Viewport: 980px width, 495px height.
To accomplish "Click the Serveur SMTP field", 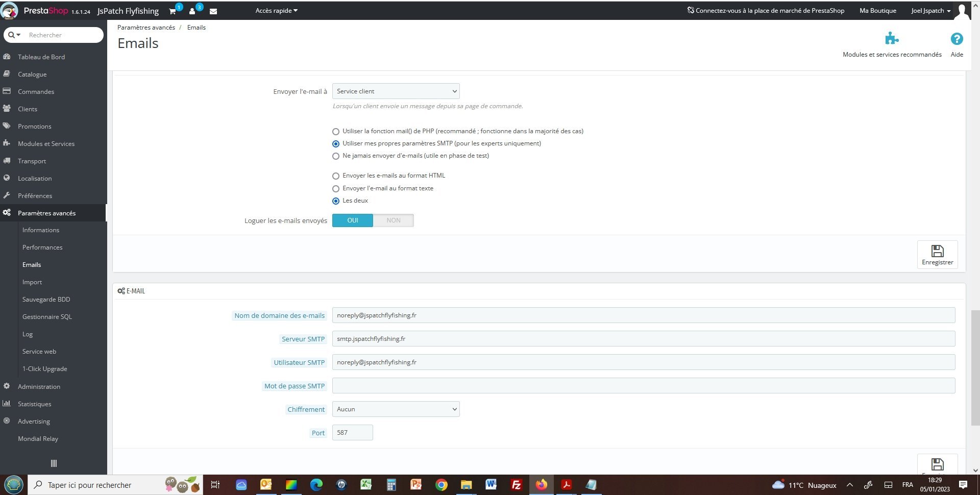I will tap(643, 339).
